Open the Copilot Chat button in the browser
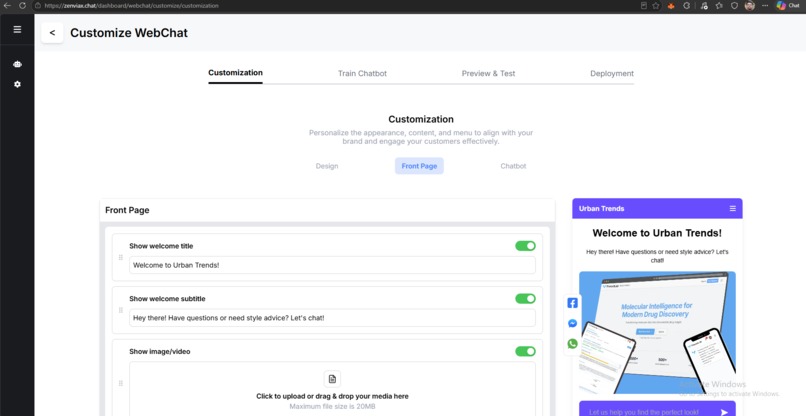806x416 pixels. pos(788,6)
